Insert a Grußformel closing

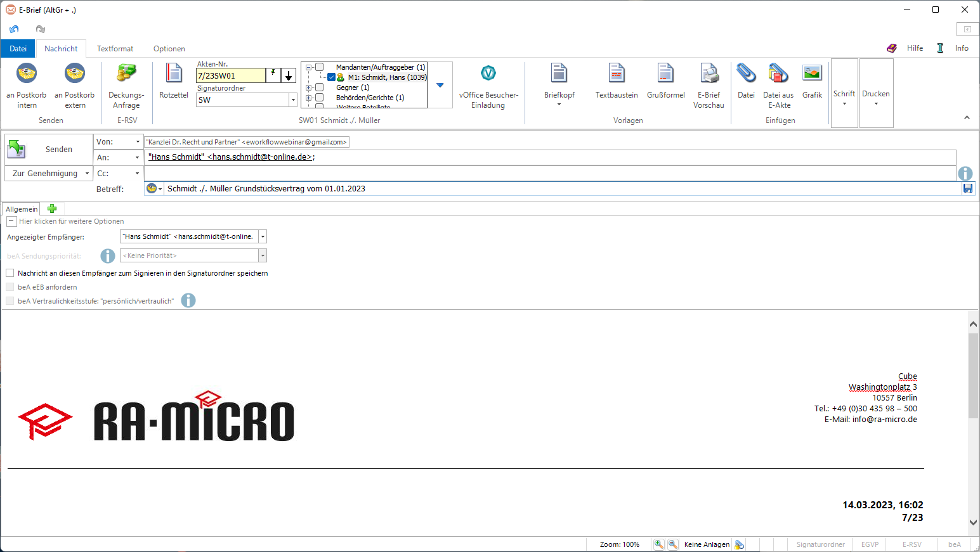[666, 81]
